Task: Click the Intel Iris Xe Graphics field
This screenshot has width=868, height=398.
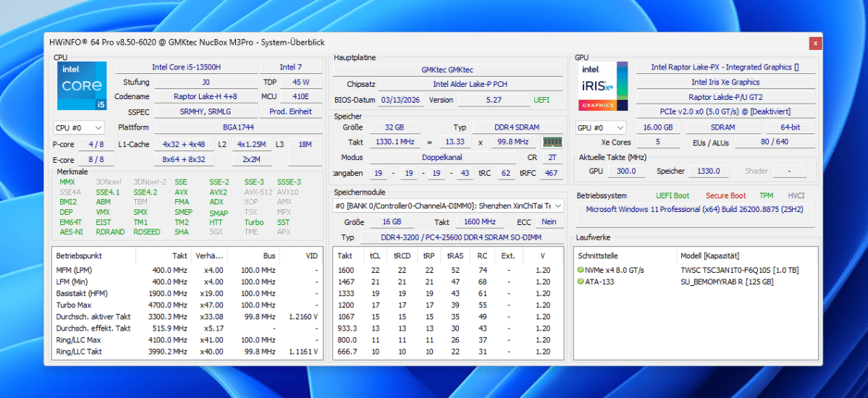Action: 725,82
